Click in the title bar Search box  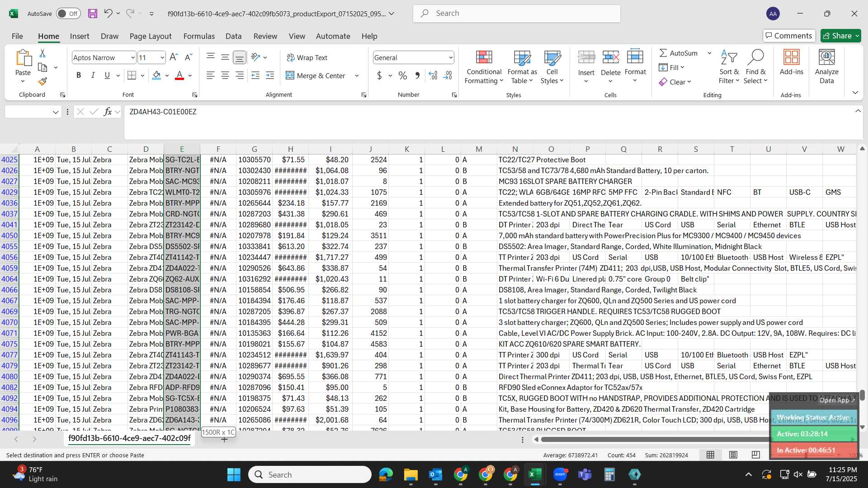pos(516,14)
